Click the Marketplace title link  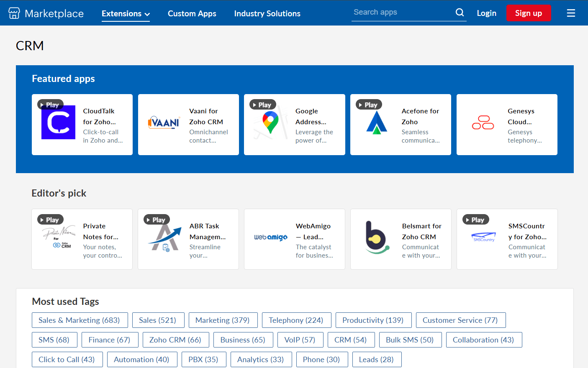(x=54, y=13)
